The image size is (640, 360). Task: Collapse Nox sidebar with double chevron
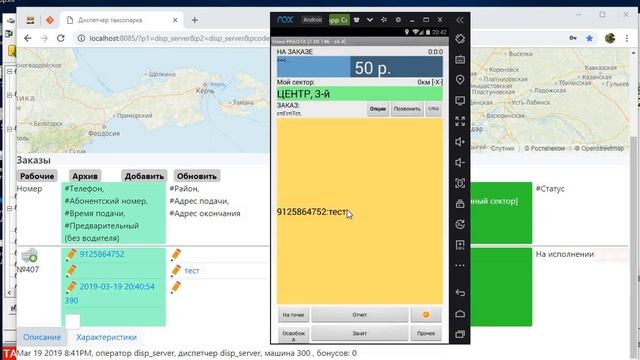tap(460, 20)
